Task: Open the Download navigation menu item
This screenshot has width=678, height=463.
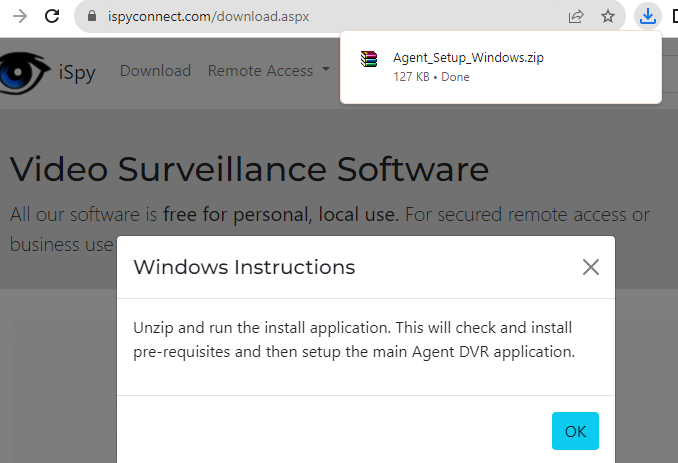Action: 155,70
